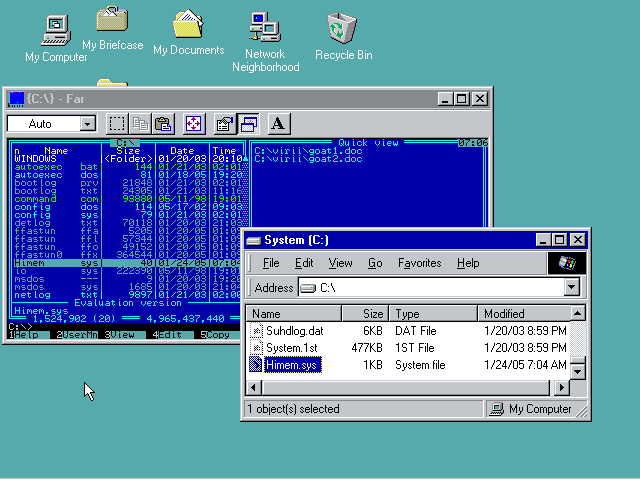This screenshot has height=480, width=640.
Task: Click C:\virii\goat1.doc in Quick view panel
Action: click(309, 151)
